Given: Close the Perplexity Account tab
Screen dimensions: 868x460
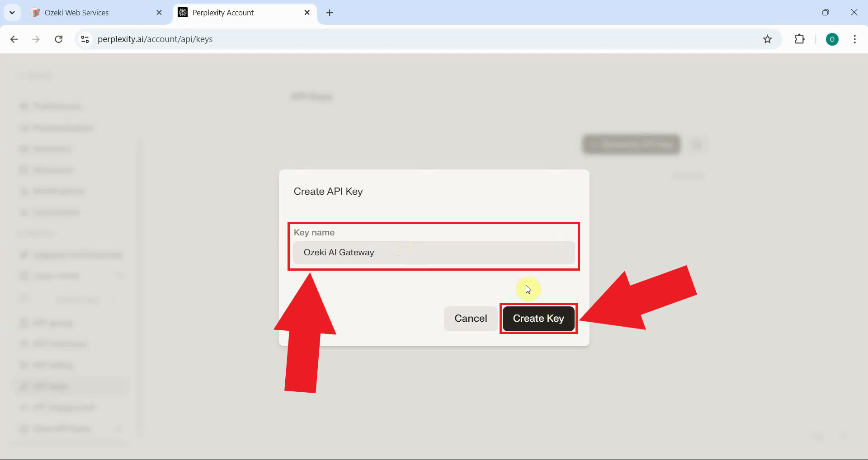Looking at the screenshot, I should point(307,13).
